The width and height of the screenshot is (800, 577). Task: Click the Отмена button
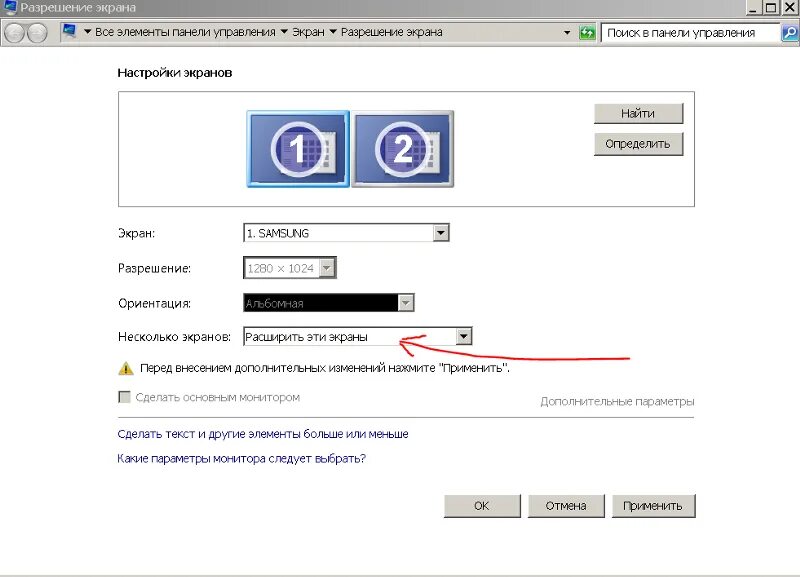click(x=566, y=506)
